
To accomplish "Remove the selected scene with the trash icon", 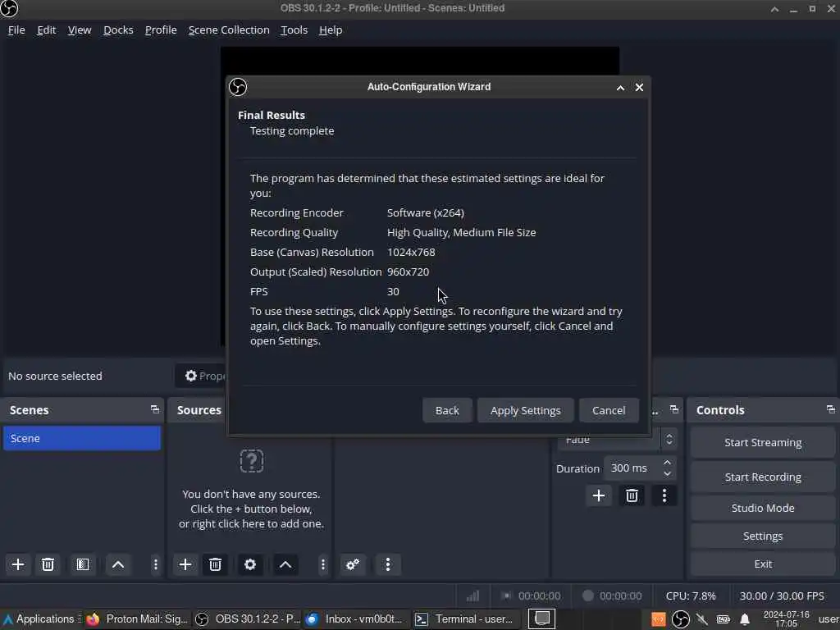I will click(48, 564).
